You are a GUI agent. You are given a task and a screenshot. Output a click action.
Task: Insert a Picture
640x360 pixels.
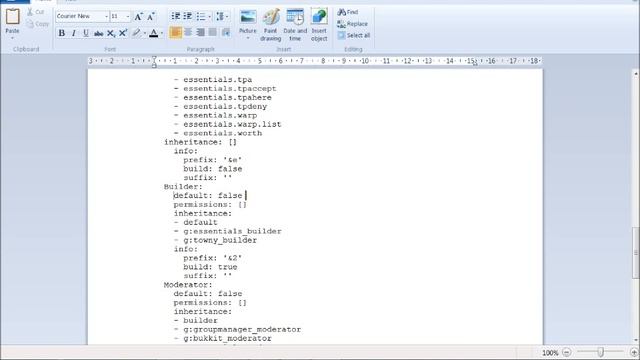(x=248, y=21)
